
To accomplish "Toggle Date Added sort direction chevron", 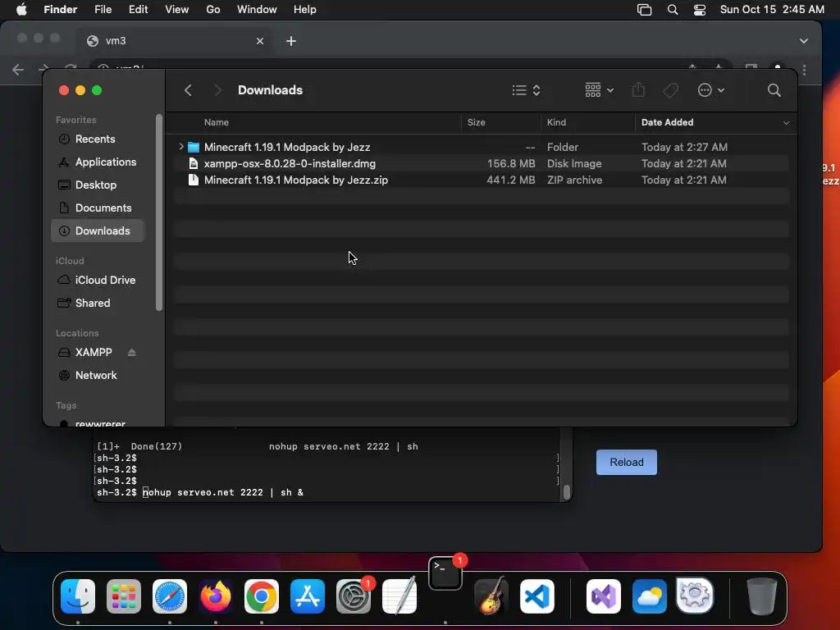I will tap(786, 123).
